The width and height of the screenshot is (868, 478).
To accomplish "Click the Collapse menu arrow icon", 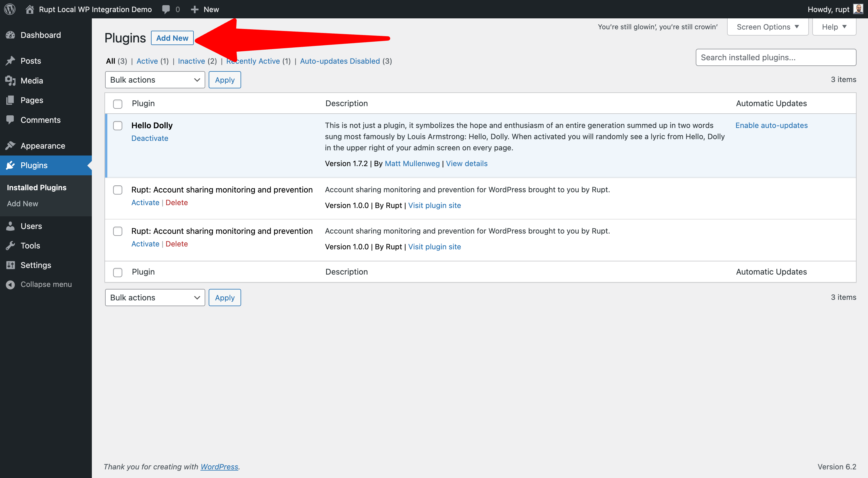I will point(10,284).
